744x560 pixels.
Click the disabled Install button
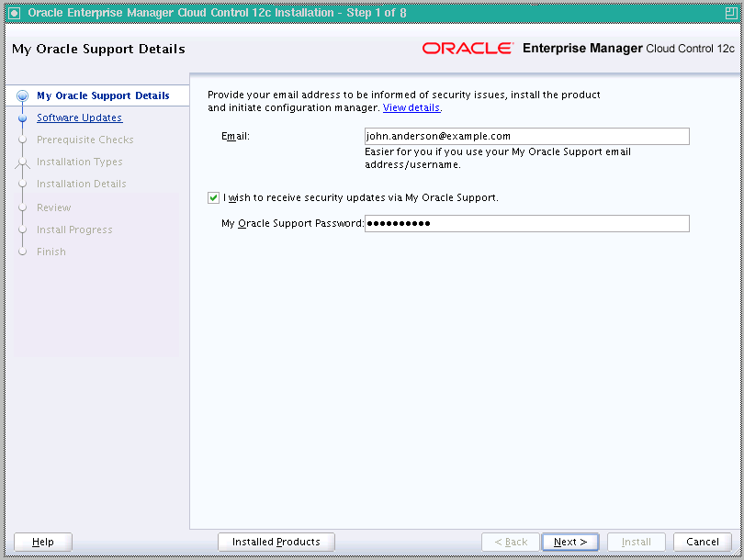637,542
